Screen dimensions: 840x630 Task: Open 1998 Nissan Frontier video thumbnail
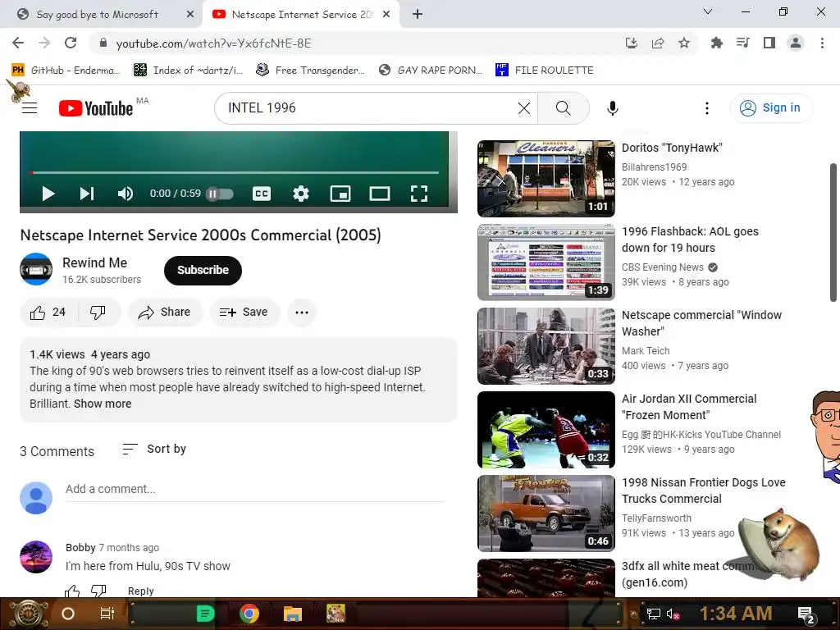[546, 514]
